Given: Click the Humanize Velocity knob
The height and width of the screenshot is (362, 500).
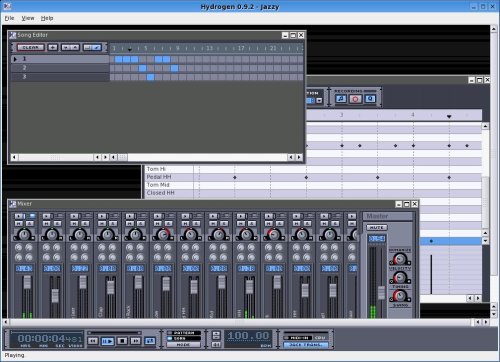Looking at the screenshot, I should [400, 259].
